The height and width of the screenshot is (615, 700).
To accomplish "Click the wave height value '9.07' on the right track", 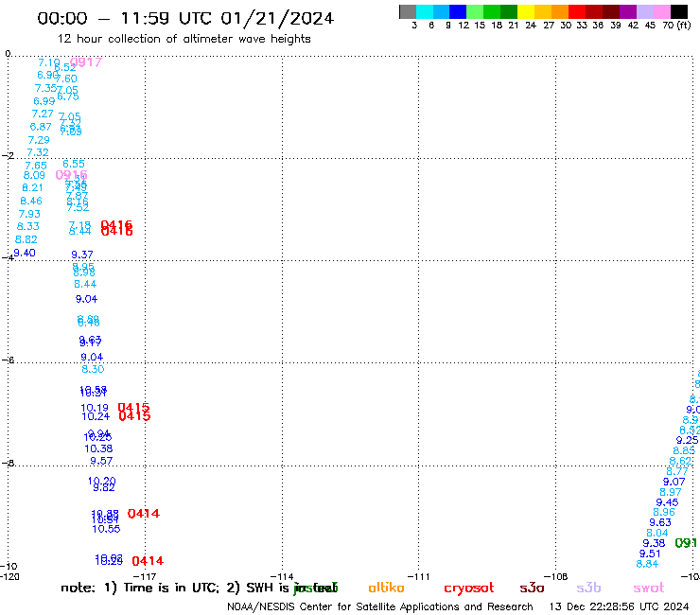I will 674,482.
